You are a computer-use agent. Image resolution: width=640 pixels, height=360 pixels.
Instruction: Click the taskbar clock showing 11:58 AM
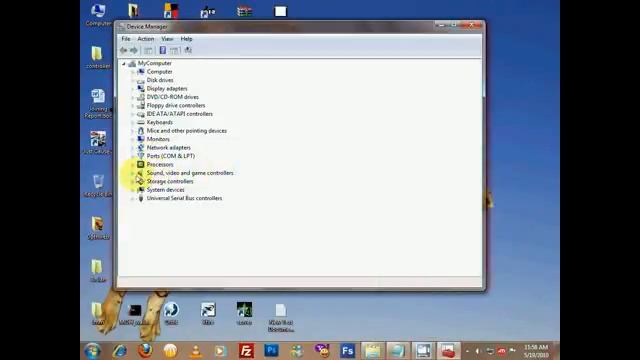click(536, 351)
